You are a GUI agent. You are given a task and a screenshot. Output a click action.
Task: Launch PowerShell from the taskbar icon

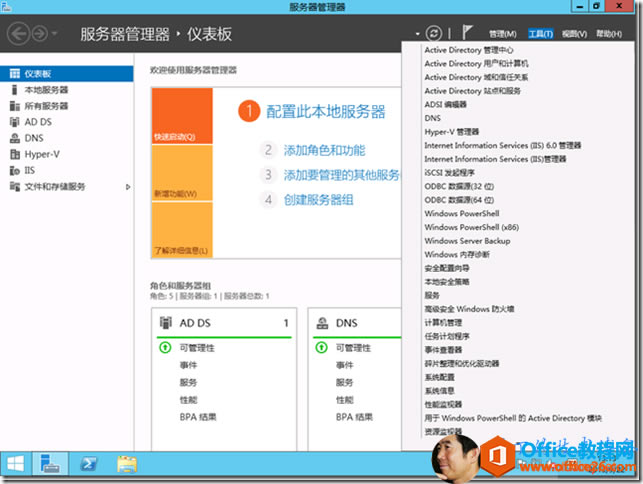[89, 464]
